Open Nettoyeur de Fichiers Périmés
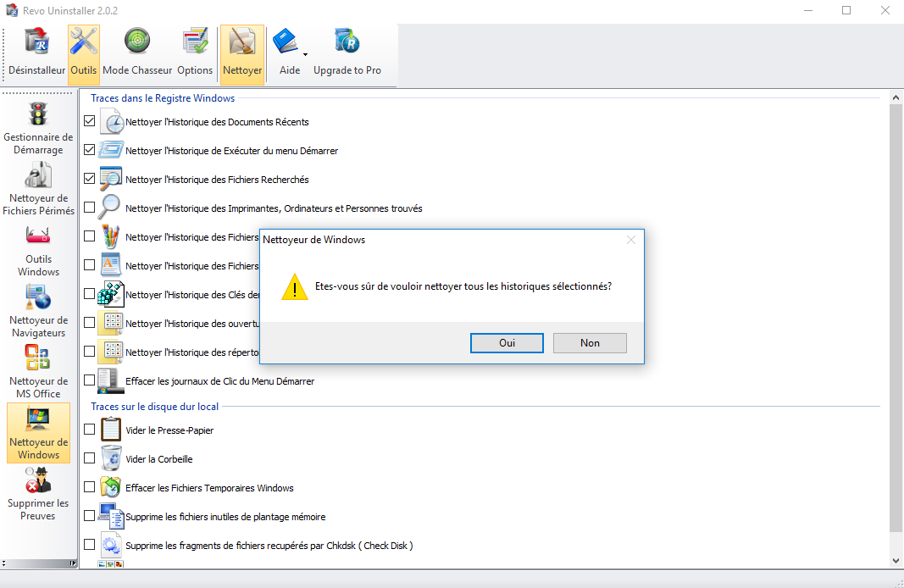 tap(38, 189)
